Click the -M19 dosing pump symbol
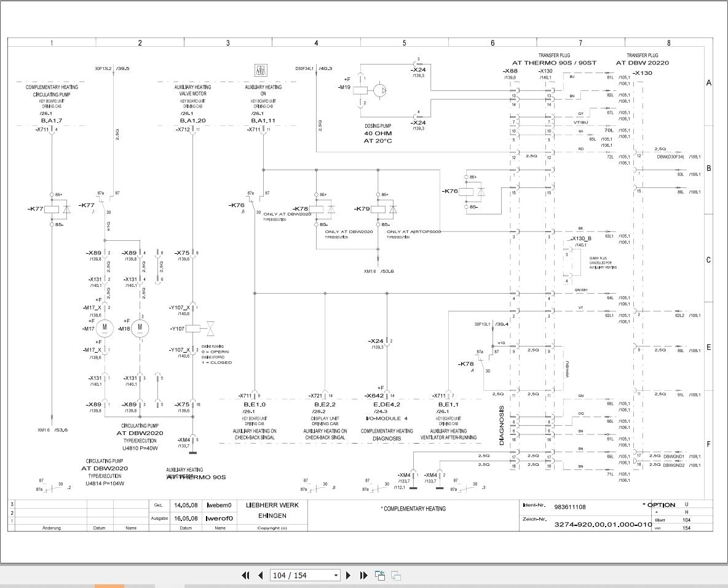 coord(380,90)
